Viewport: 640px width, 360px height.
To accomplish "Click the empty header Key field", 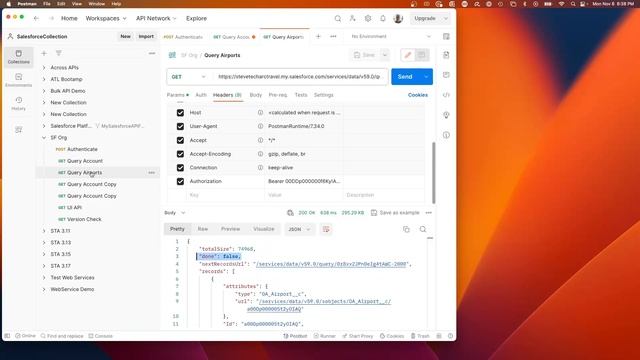I will click(x=224, y=195).
